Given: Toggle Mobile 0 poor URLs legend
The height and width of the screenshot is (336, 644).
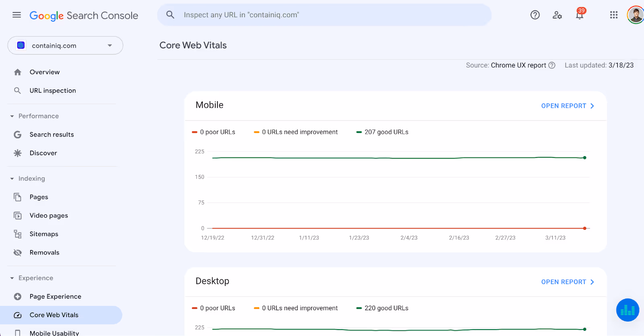Looking at the screenshot, I should [x=214, y=132].
